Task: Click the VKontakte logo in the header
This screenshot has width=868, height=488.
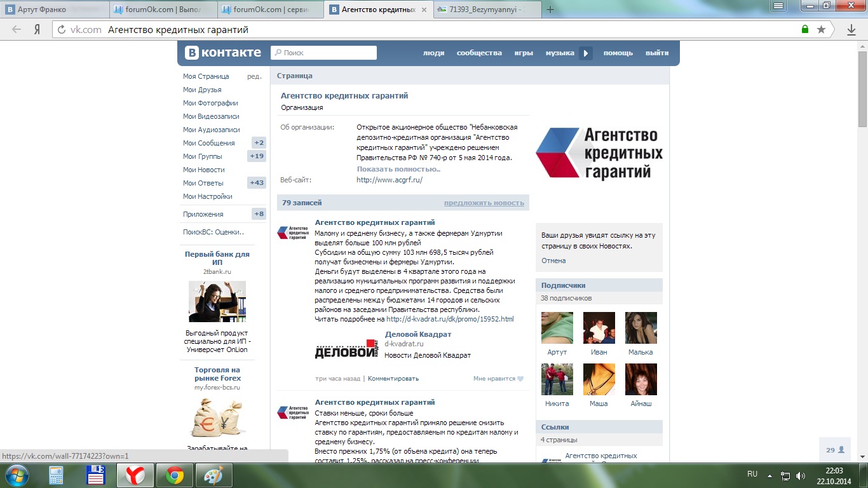Action: [x=223, y=53]
